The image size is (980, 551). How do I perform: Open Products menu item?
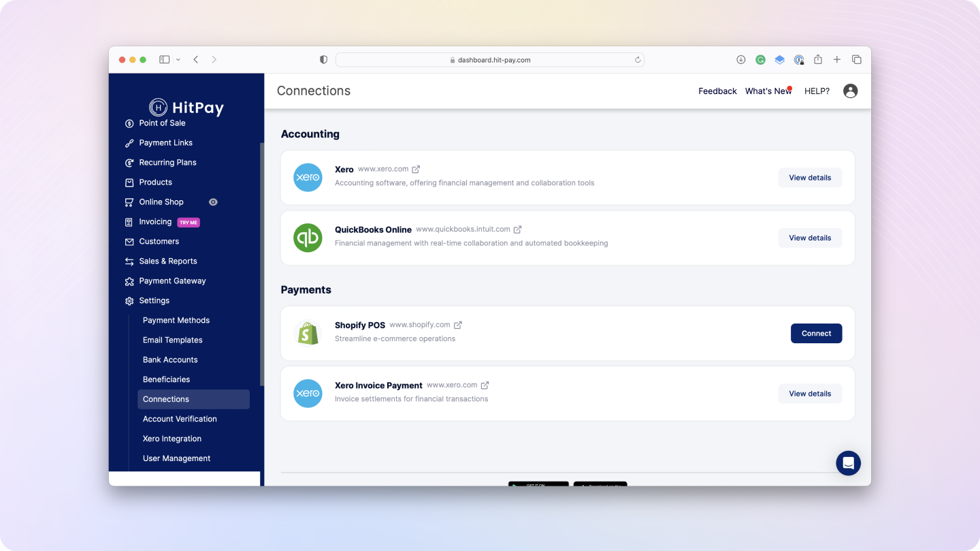(x=155, y=183)
